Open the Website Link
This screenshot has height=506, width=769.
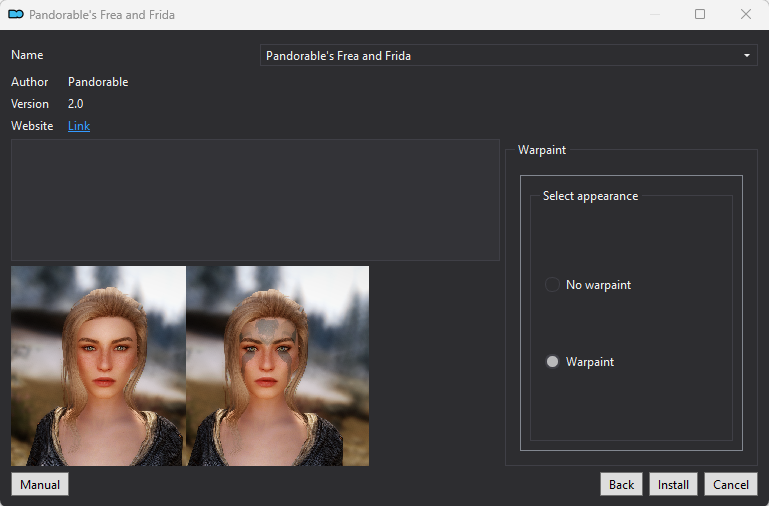point(78,126)
